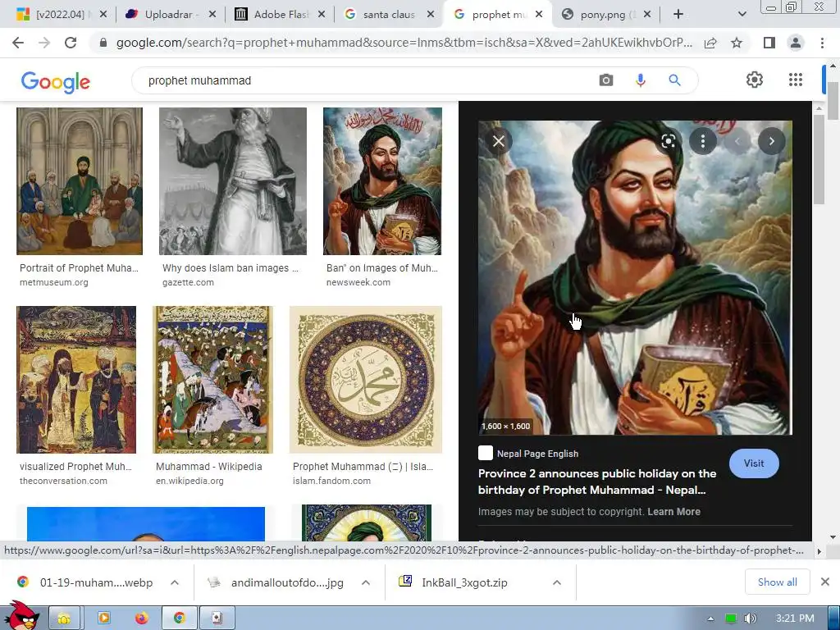Open Chrome from the taskbar

click(x=179, y=619)
